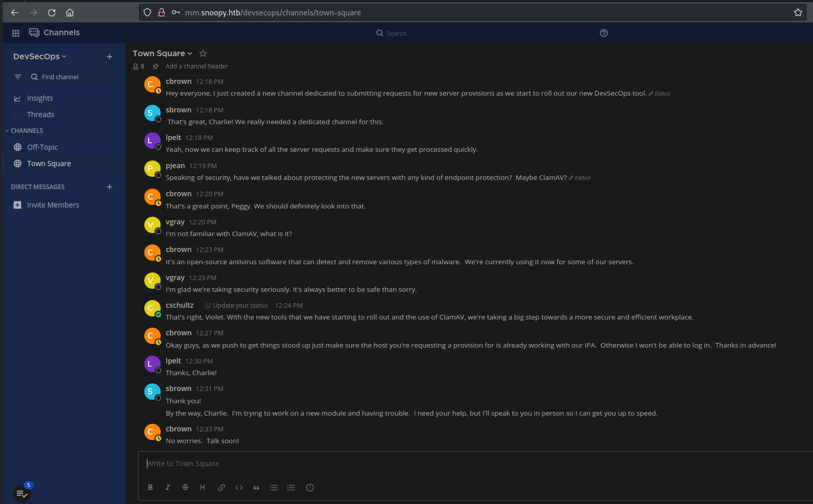
Task: Expand the DevSecOps team dropdown menu
Action: (x=39, y=57)
